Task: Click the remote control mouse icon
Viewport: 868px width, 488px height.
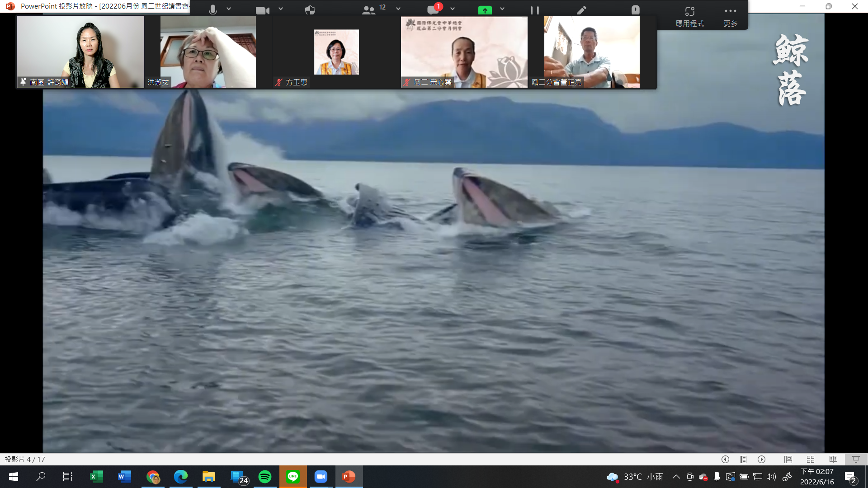Action: (x=635, y=10)
